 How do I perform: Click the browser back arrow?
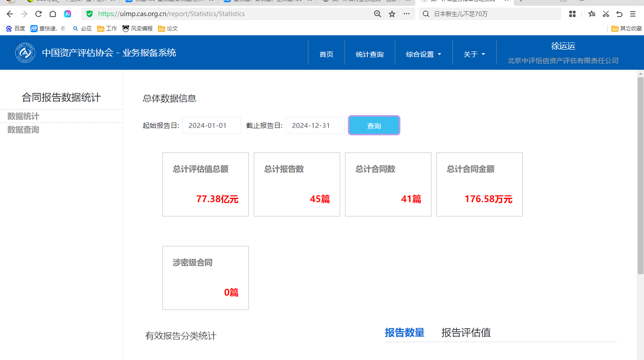pyautogui.click(x=10, y=14)
